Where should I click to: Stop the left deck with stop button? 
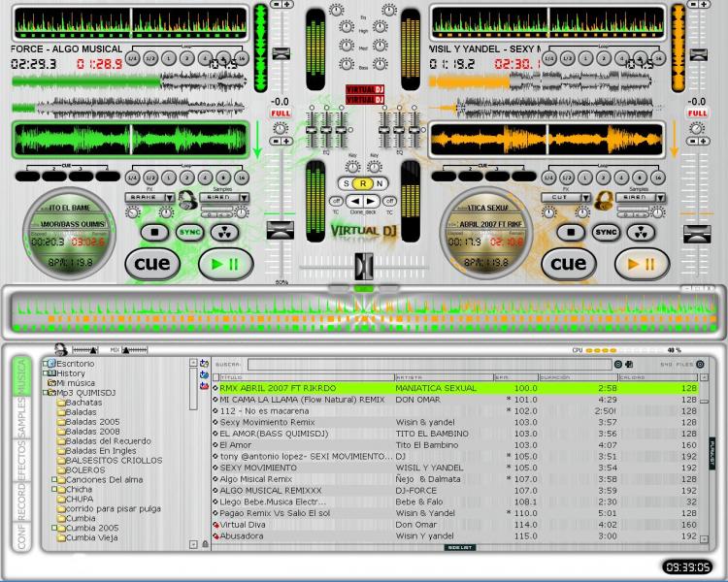[154, 232]
